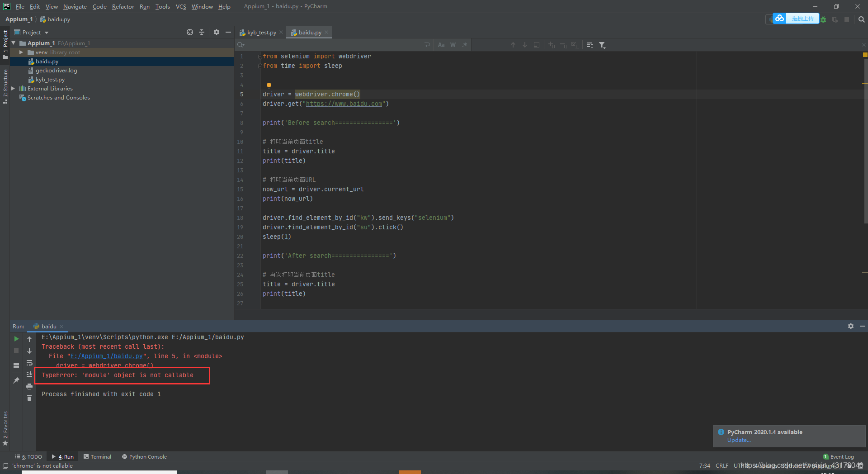Switch to the kyb_test.py editor tab
The height and width of the screenshot is (474, 868).
pyautogui.click(x=261, y=32)
